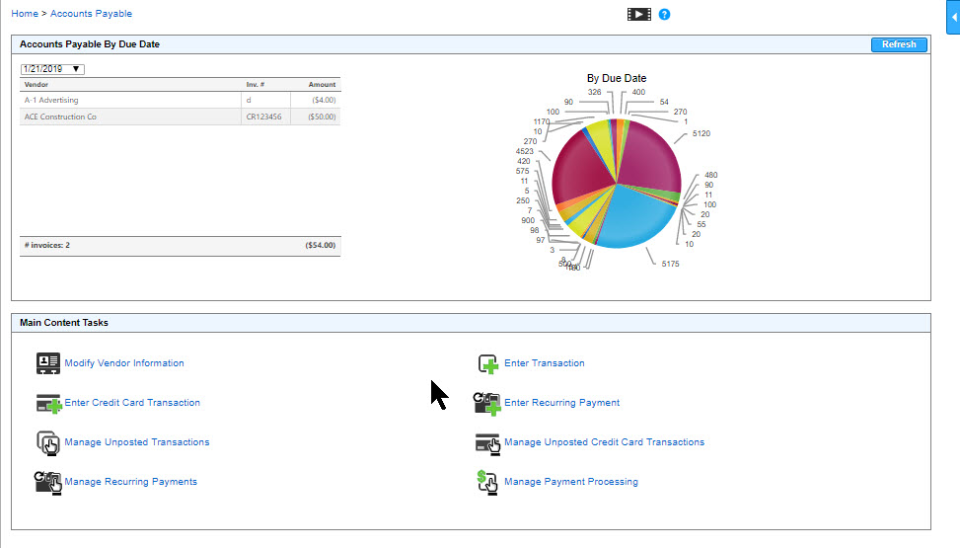This screenshot has height=548, width=960.
Task: Click the Enter Credit Card Transaction icon
Action: pyautogui.click(x=48, y=403)
